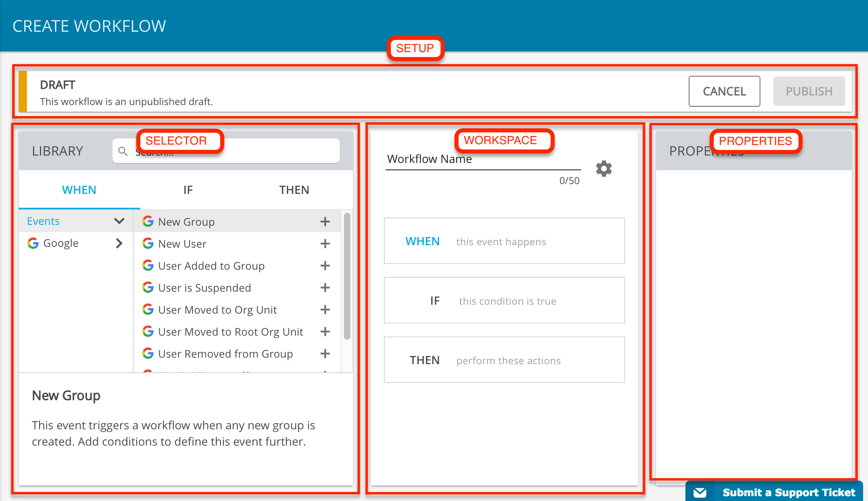Select 'User Added to Group' row

point(237,266)
